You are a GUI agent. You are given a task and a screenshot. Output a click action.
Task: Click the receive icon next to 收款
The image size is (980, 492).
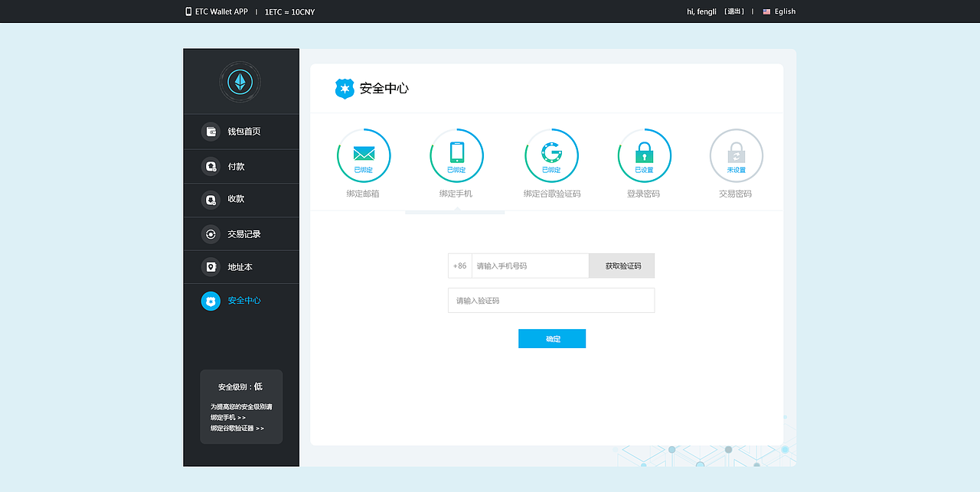pos(211,200)
